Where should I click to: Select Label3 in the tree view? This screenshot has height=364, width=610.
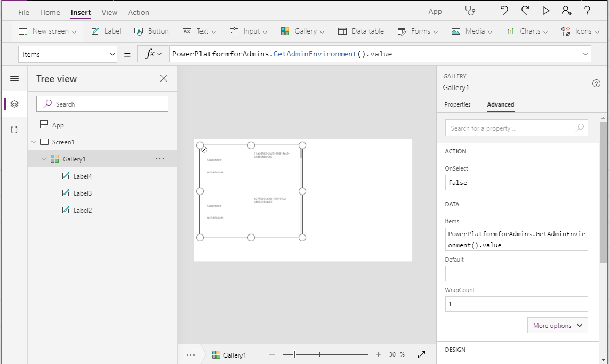pos(103,193)
